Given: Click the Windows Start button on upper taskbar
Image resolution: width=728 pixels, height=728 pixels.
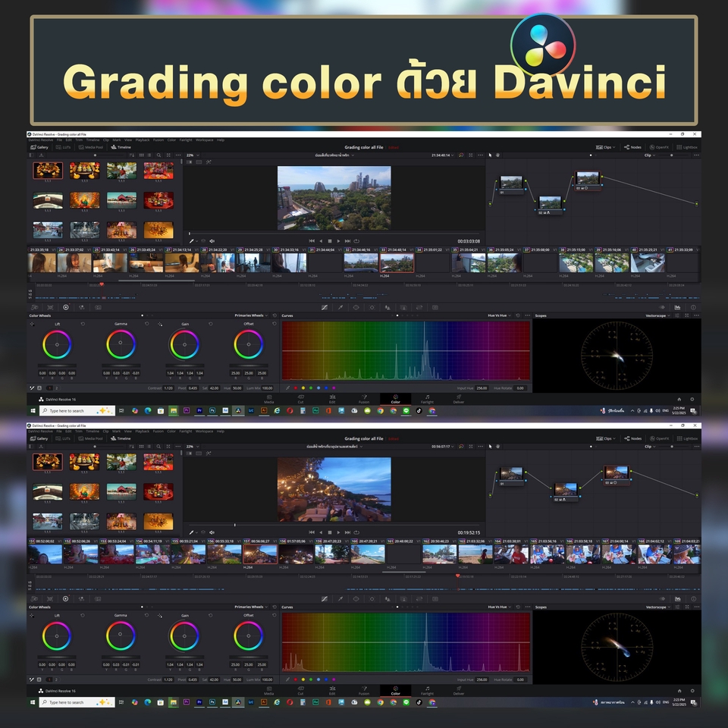Looking at the screenshot, I should tap(33, 410).
